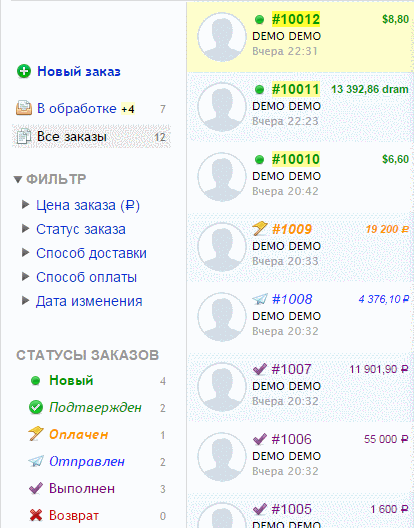This screenshot has width=414, height=528.
Task: Filter orders by Новый status
Action: coord(71,381)
